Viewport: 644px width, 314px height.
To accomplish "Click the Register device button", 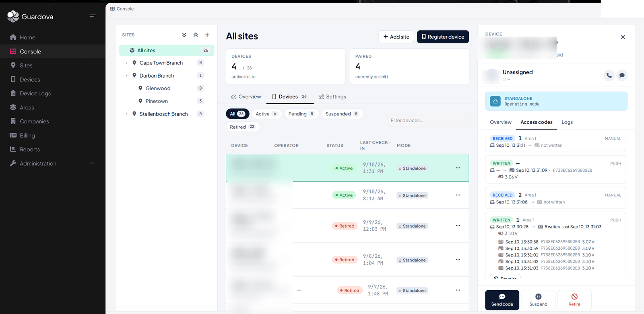I will [x=443, y=37].
